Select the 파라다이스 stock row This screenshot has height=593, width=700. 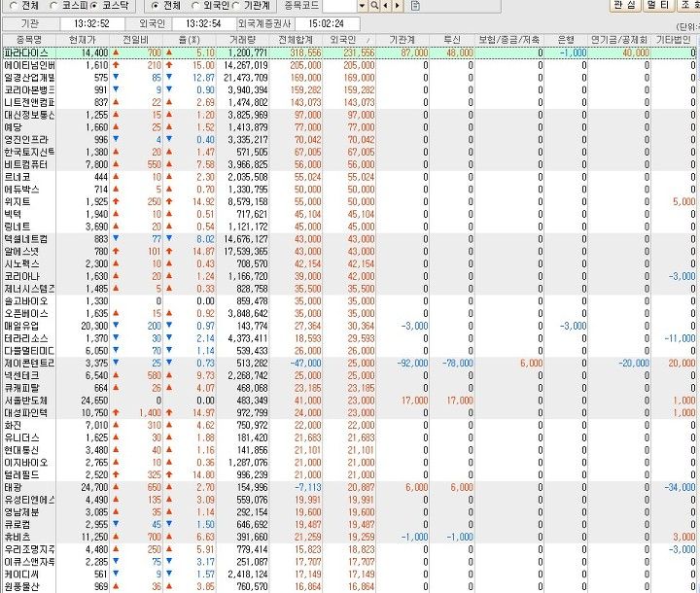pyautogui.click(x=350, y=52)
